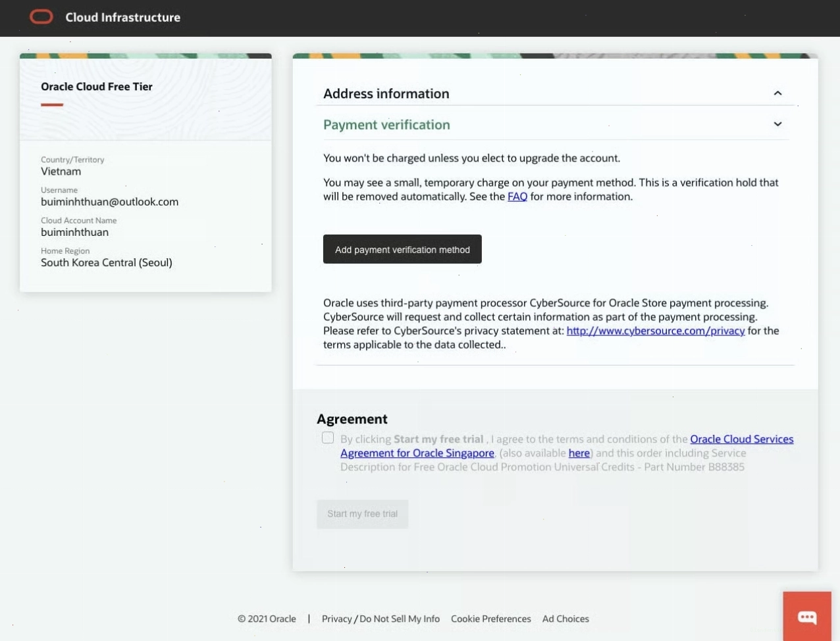The height and width of the screenshot is (641, 840).
Task: Click the Agreement for Oracle Singapore link text
Action: [x=417, y=453]
